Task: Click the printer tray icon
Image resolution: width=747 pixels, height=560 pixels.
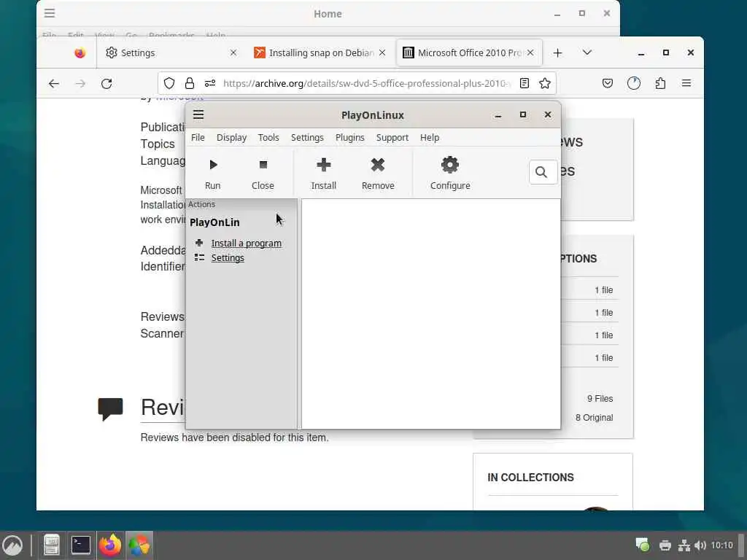Action: 665,545
